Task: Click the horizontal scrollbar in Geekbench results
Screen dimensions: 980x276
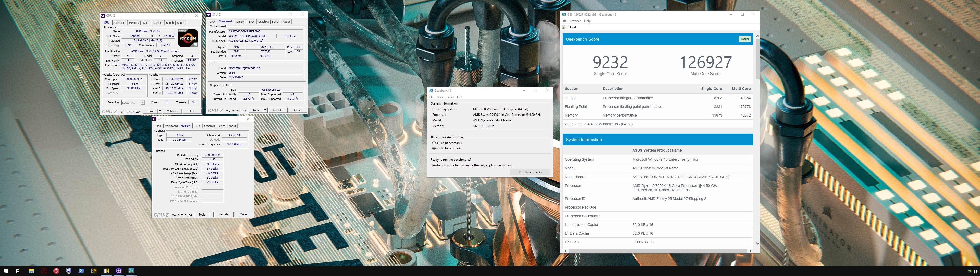Action: 657,251
